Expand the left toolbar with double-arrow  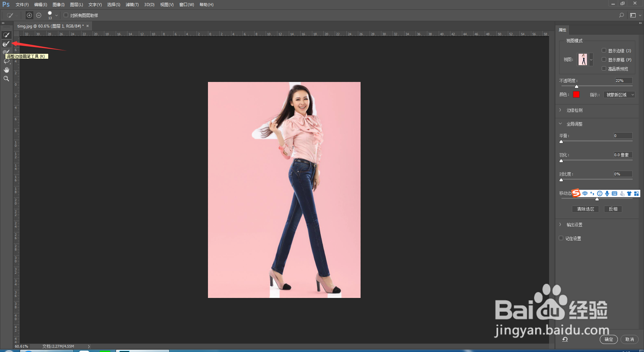click(x=3, y=23)
